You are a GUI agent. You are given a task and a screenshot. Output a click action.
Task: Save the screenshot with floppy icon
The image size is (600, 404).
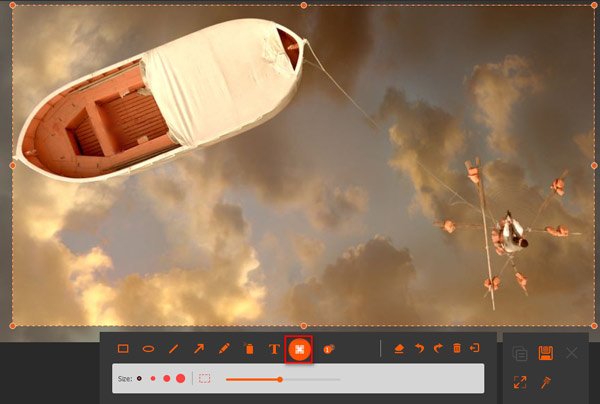tap(546, 353)
